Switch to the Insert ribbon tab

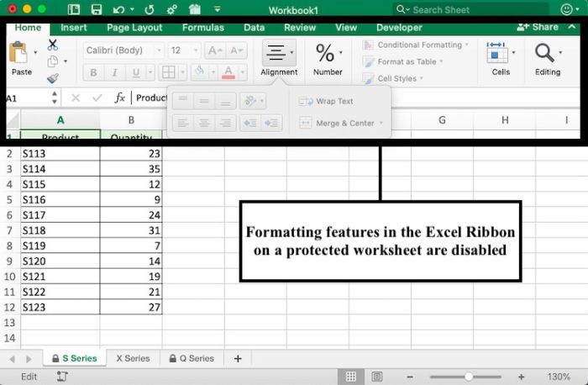(x=74, y=28)
